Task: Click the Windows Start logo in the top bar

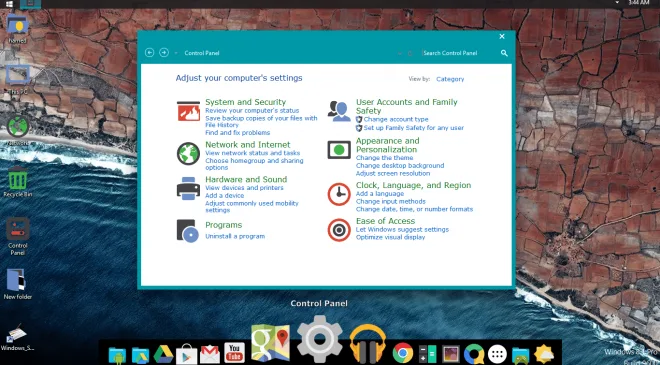Action: [x=8, y=4]
